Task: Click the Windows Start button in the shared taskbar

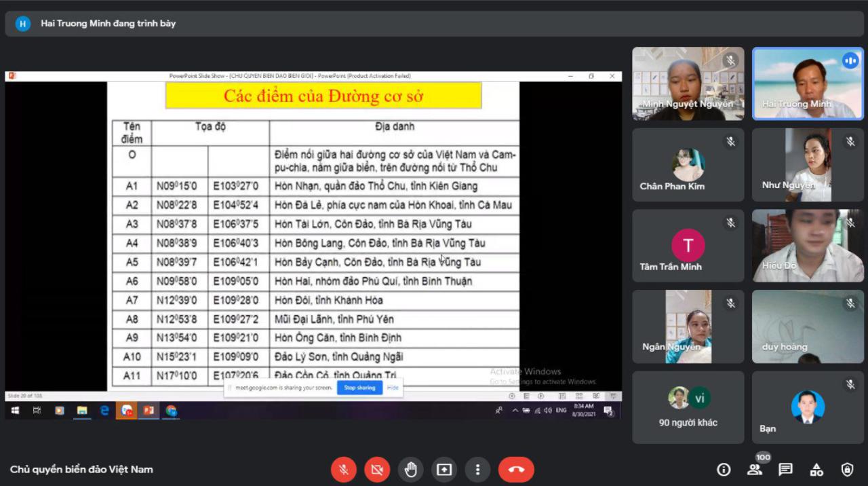Action: coord(15,411)
